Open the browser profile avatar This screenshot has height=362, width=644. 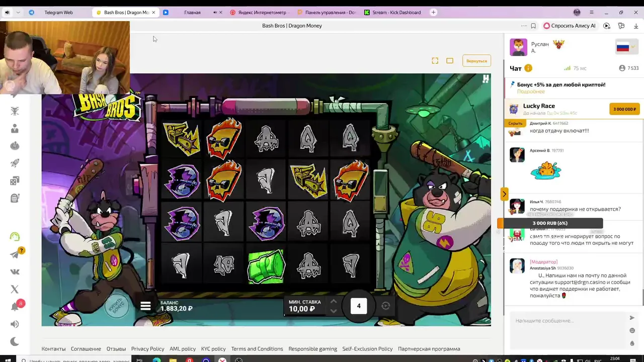click(x=577, y=13)
